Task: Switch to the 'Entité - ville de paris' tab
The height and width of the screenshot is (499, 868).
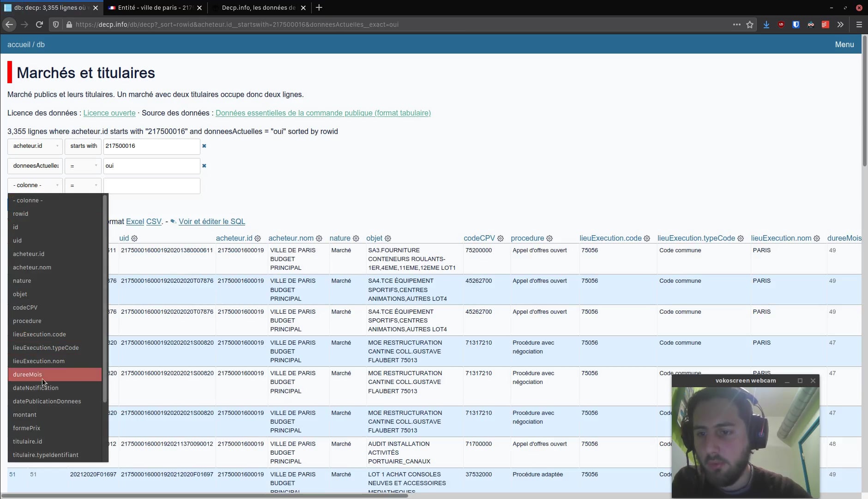Action: (156, 7)
